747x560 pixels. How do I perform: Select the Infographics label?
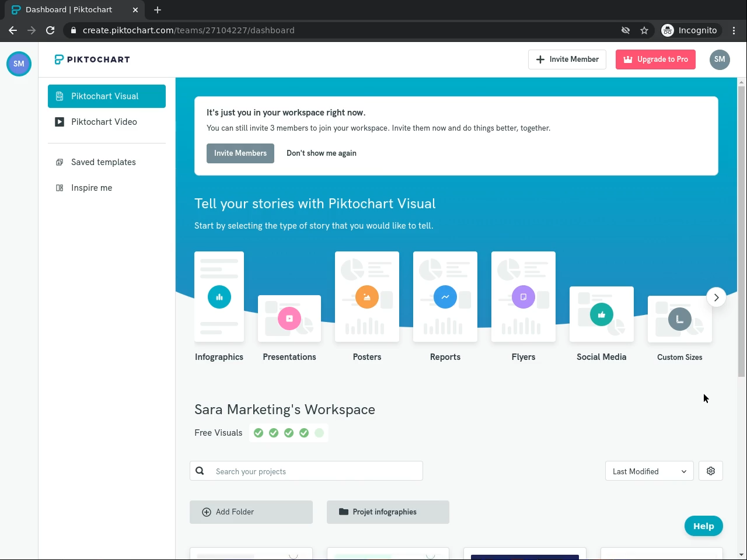click(219, 357)
